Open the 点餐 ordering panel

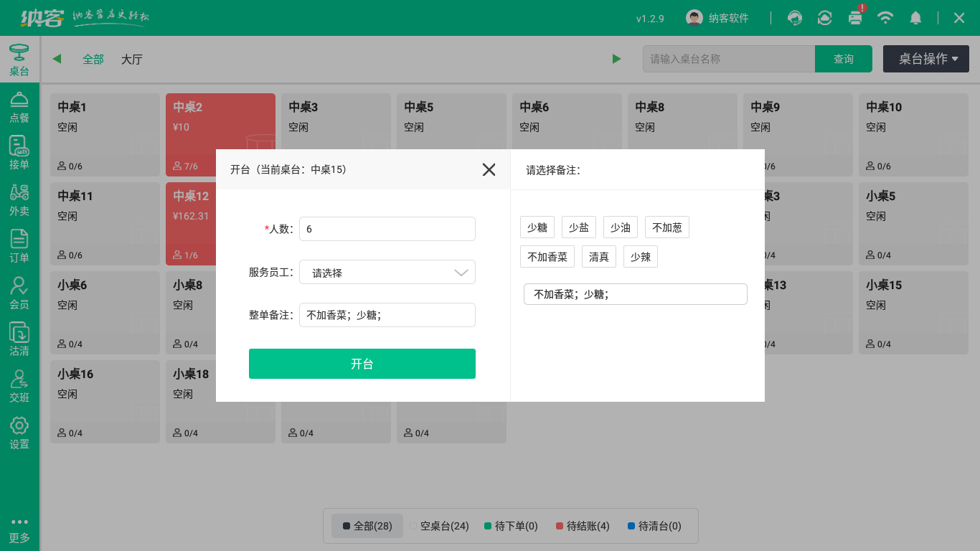(x=19, y=106)
